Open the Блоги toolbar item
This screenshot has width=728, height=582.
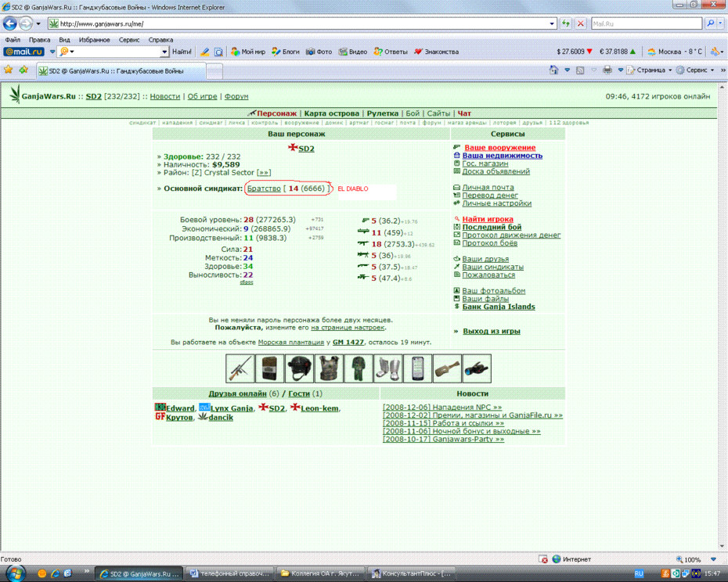click(286, 52)
